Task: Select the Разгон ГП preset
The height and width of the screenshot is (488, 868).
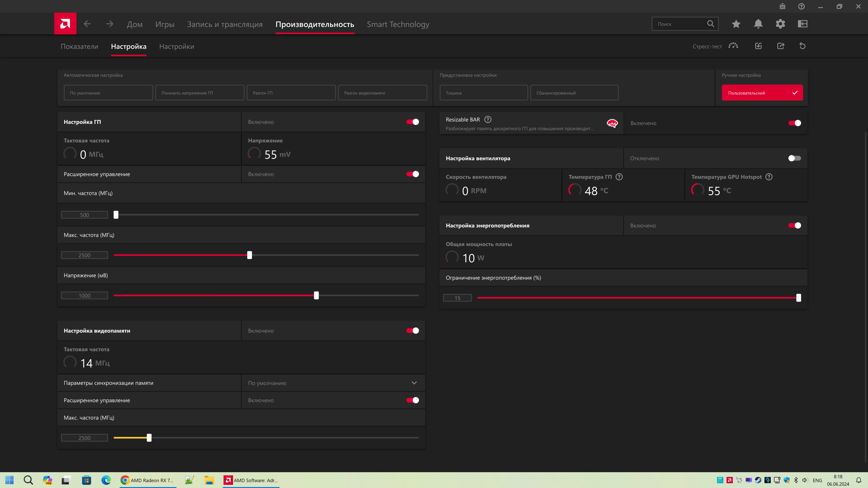Action: click(291, 93)
